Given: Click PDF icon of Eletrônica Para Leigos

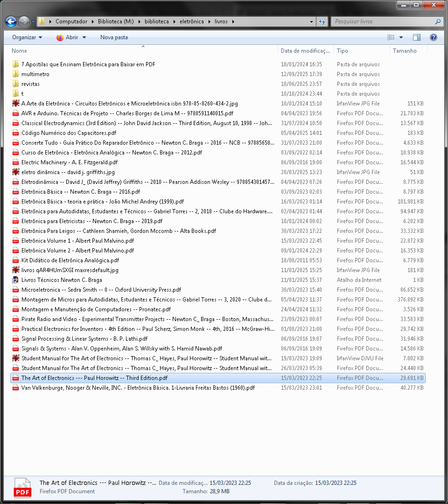Looking at the screenshot, I should pos(15,231).
